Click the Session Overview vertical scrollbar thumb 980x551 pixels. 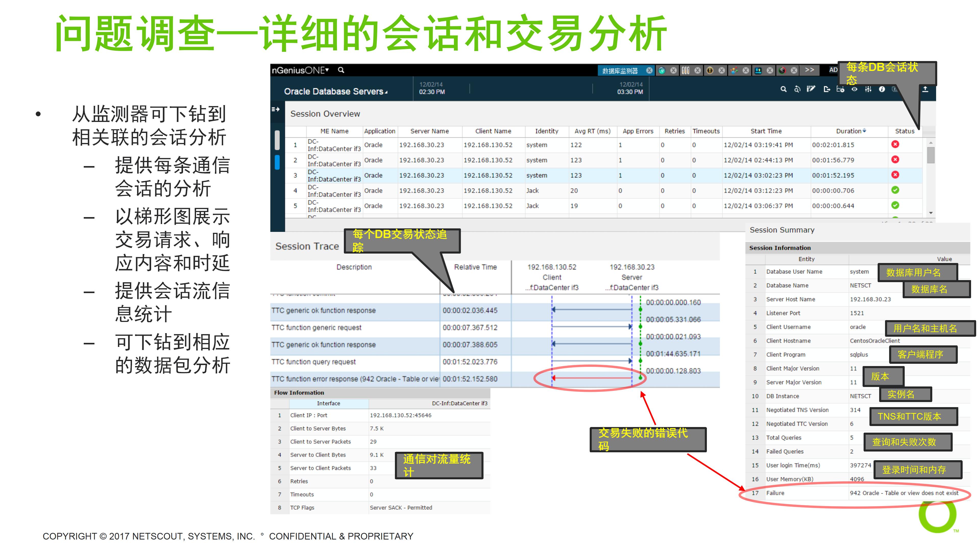point(930,155)
